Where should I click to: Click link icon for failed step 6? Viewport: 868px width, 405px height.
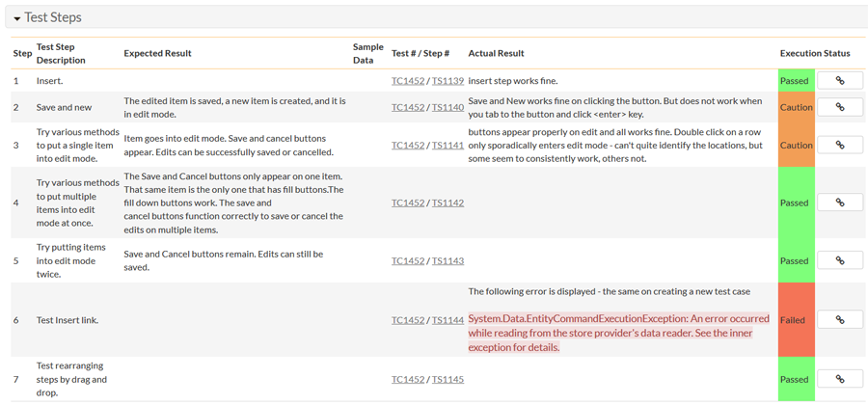pyautogui.click(x=839, y=319)
